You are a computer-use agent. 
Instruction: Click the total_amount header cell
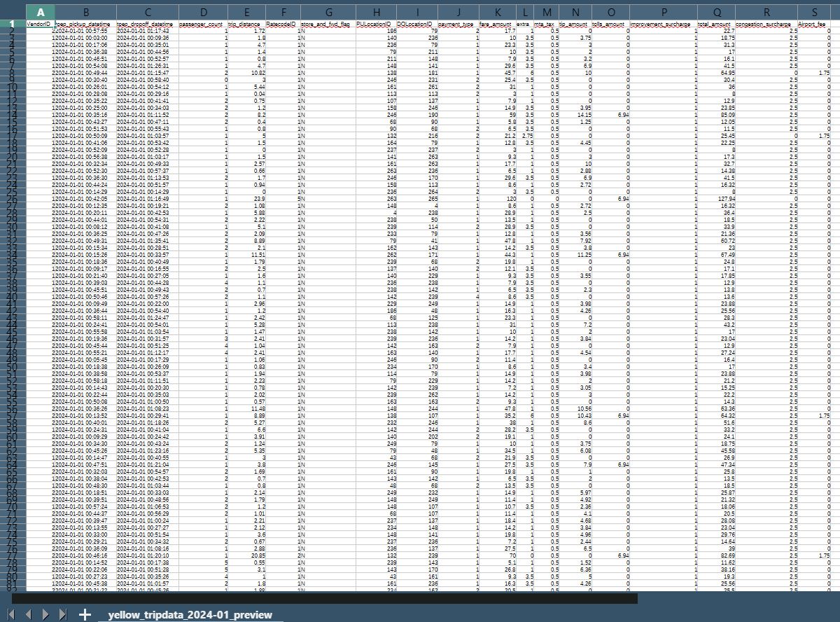tap(717, 24)
